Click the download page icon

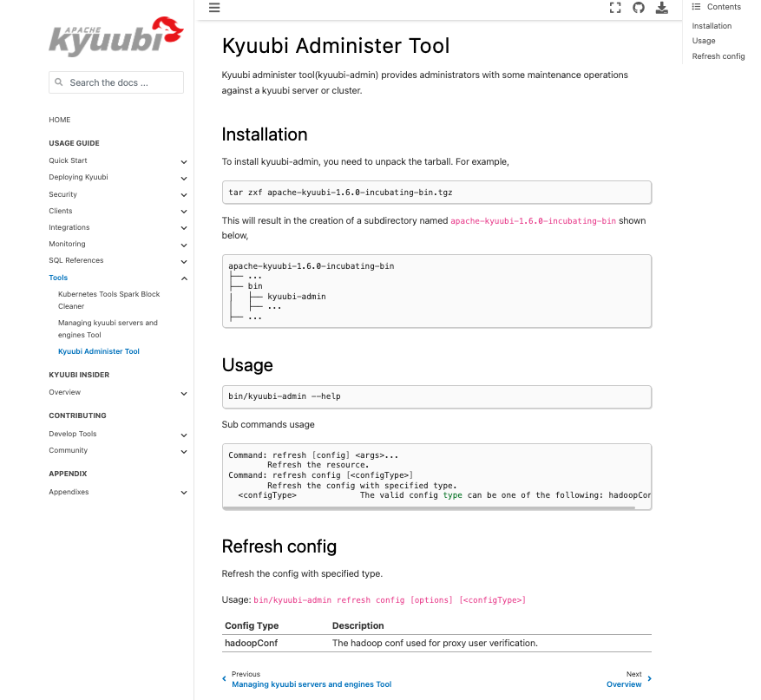click(x=661, y=8)
